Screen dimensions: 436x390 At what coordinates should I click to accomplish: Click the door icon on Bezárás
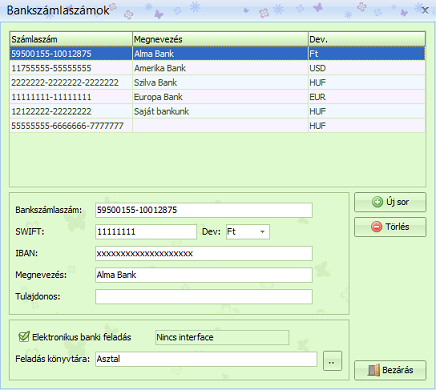[373, 370]
